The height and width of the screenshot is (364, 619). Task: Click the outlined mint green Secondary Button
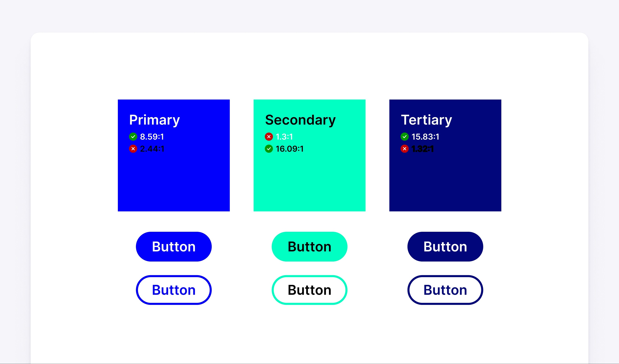(309, 290)
